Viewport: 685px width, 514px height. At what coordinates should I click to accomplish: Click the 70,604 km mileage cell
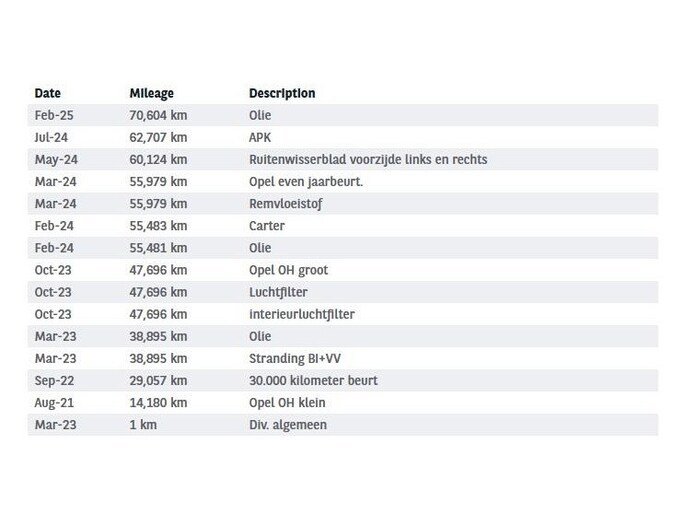coord(158,115)
